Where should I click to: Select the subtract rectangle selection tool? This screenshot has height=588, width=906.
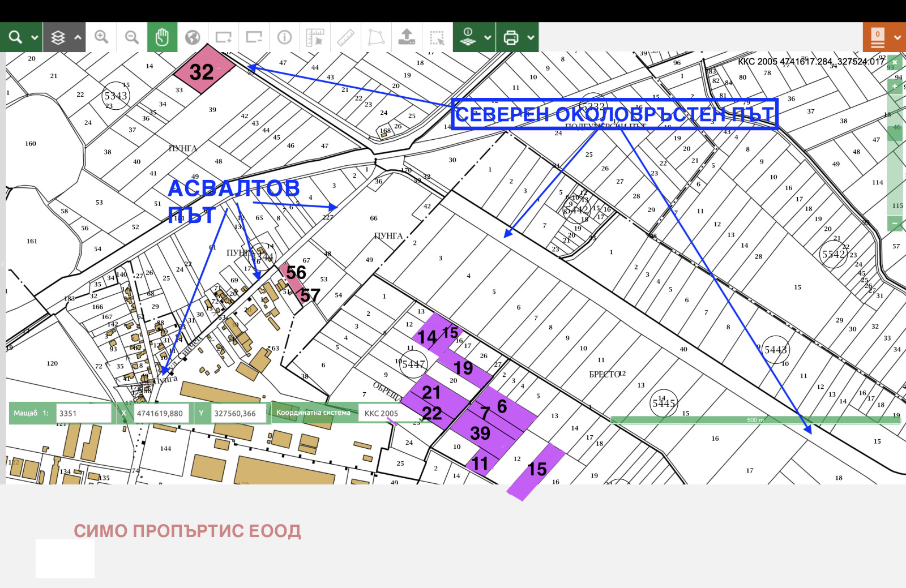[254, 37]
